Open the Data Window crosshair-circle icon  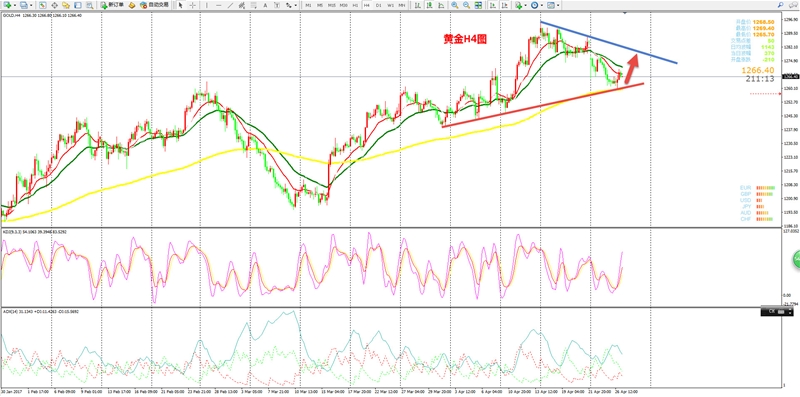(54, 5)
